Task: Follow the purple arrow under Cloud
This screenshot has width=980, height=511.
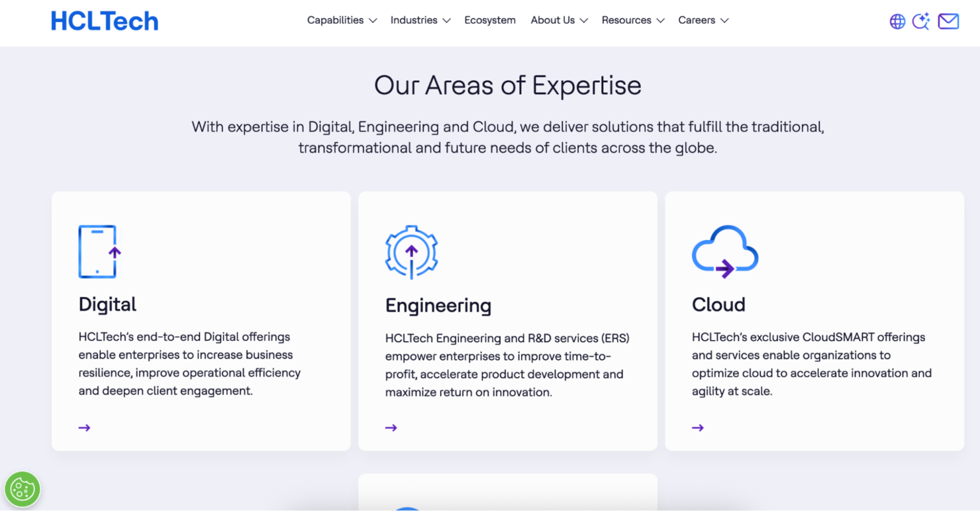Action: tap(698, 427)
